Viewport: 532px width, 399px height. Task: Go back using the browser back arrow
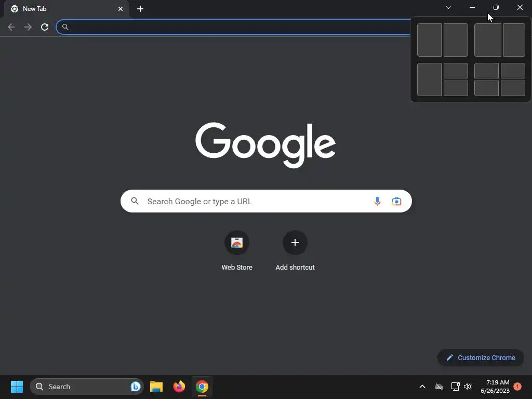pos(11,27)
